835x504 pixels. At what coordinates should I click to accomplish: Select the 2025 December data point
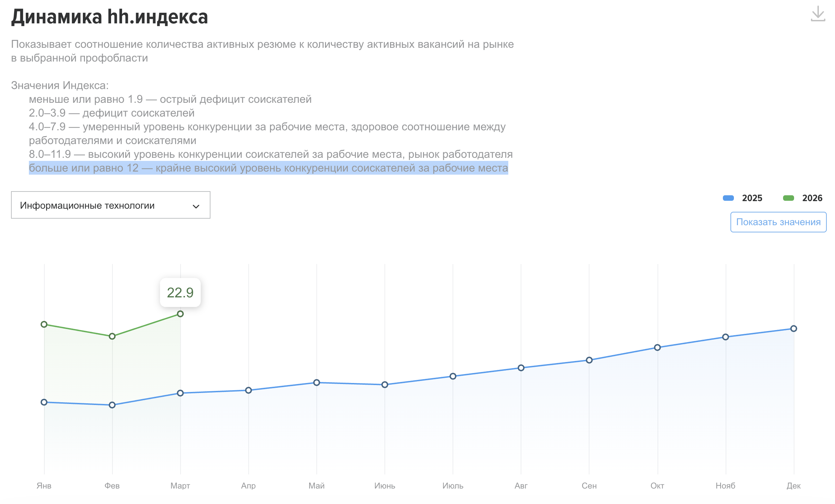tap(794, 329)
